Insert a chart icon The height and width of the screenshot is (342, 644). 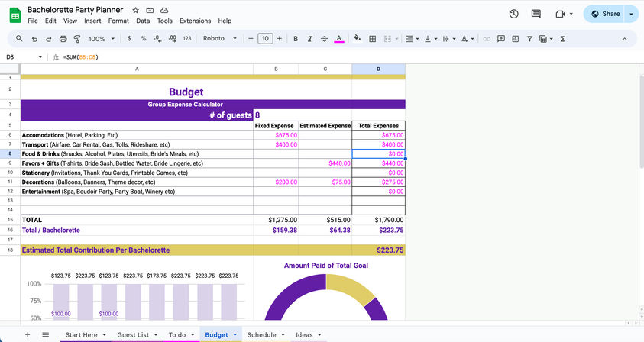[x=516, y=39]
